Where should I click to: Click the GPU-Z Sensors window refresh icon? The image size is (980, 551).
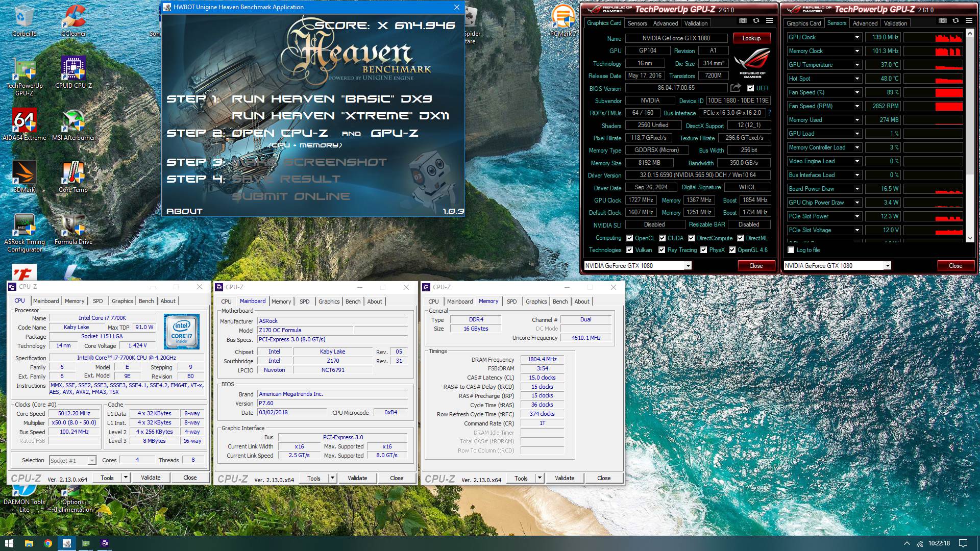point(955,21)
